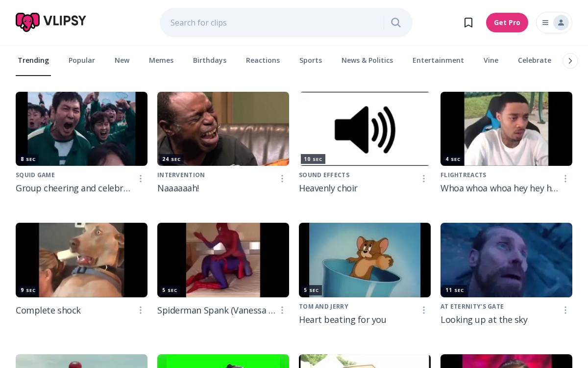Open the Memes category

click(x=161, y=60)
